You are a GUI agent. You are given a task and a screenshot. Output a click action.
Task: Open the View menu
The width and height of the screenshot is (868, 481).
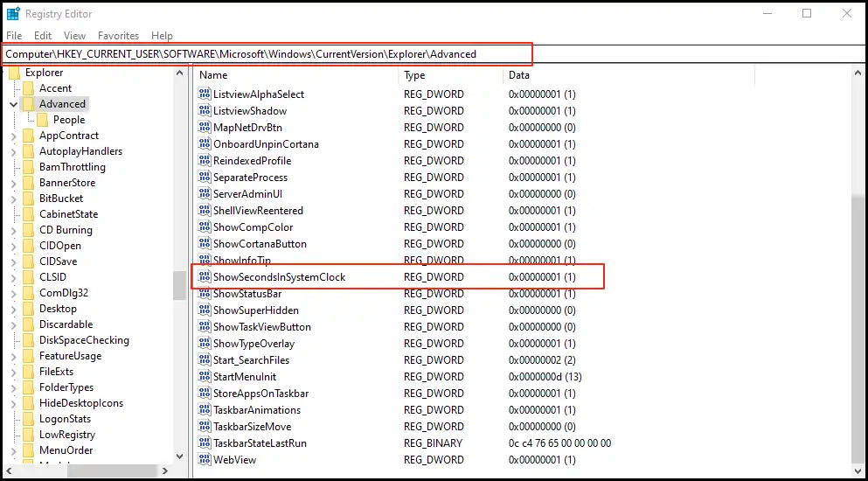click(74, 36)
